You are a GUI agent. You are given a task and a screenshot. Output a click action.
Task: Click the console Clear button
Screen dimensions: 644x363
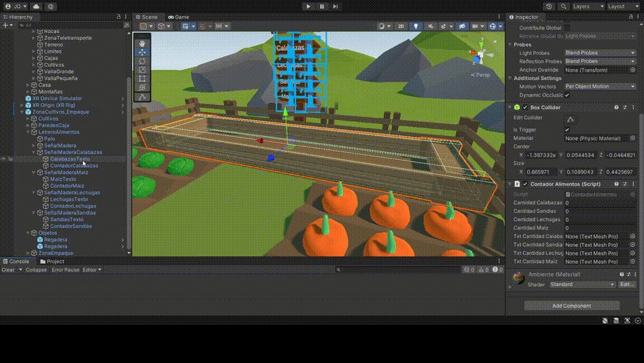coord(8,270)
